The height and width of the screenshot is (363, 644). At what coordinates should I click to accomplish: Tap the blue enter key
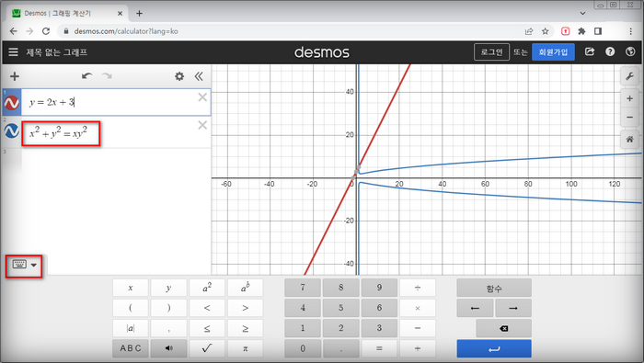click(494, 348)
